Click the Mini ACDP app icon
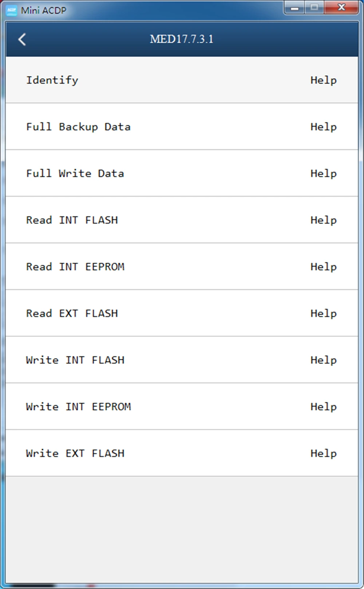This screenshot has height=589, width=364. (12, 10)
